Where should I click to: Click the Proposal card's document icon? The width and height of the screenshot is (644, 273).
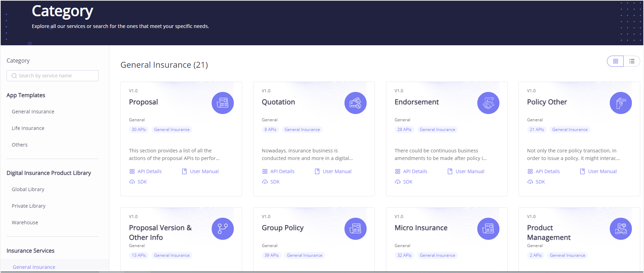(223, 103)
